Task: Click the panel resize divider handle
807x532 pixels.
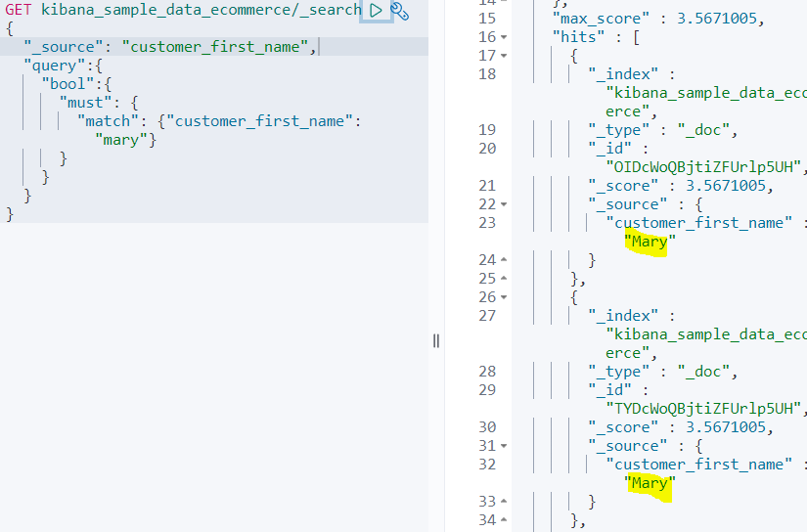Action: click(436, 340)
